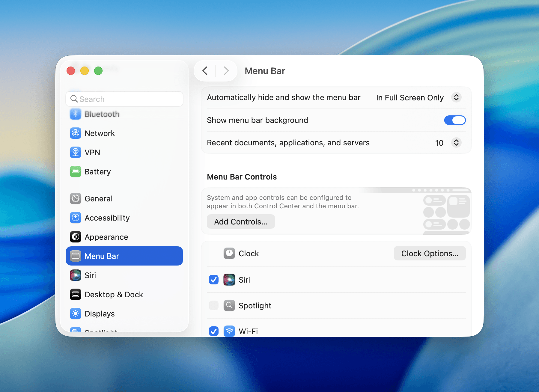539x392 pixels.
Task: Click the Spotlight label in controls list
Action: [255, 306]
